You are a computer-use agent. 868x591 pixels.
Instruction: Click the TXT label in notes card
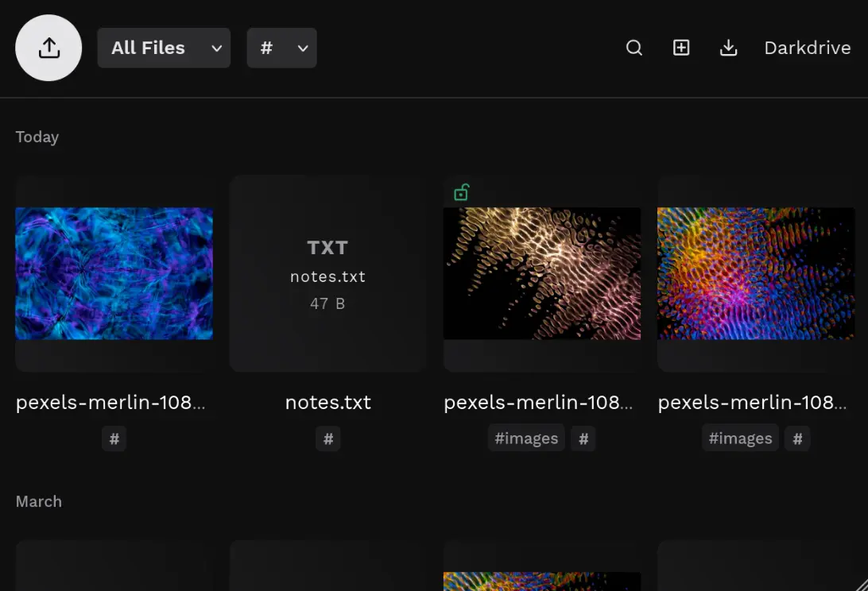point(327,247)
